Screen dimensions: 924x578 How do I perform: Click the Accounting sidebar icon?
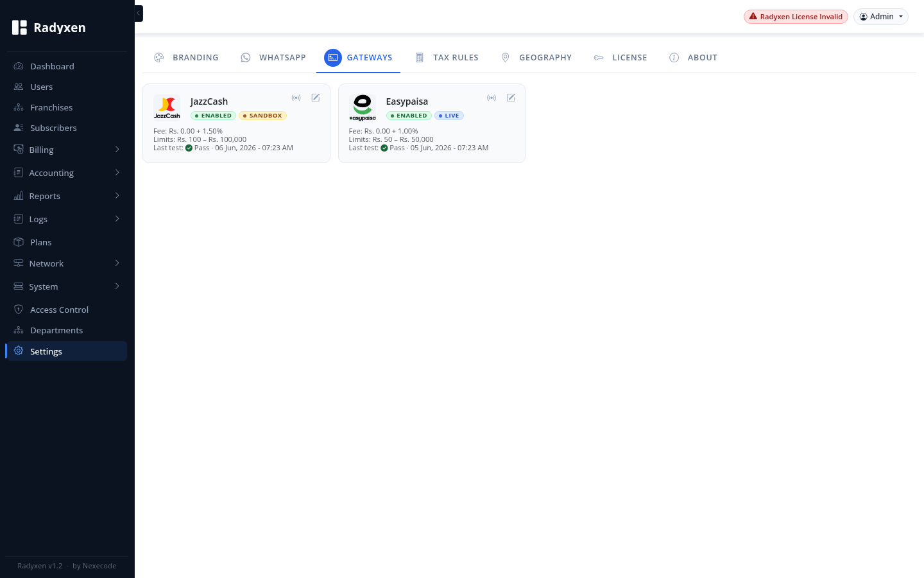(19, 172)
